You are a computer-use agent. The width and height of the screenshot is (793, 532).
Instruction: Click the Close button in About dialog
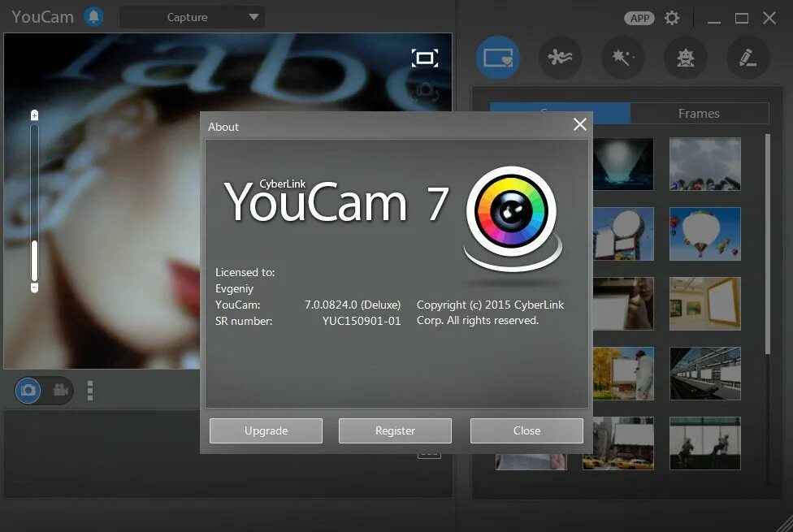pyautogui.click(x=526, y=430)
